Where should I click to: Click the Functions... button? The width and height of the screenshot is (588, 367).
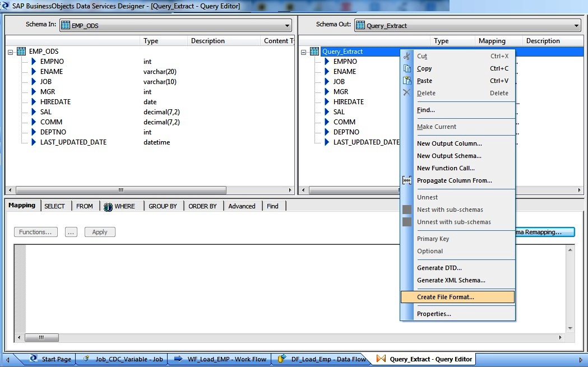tap(36, 232)
